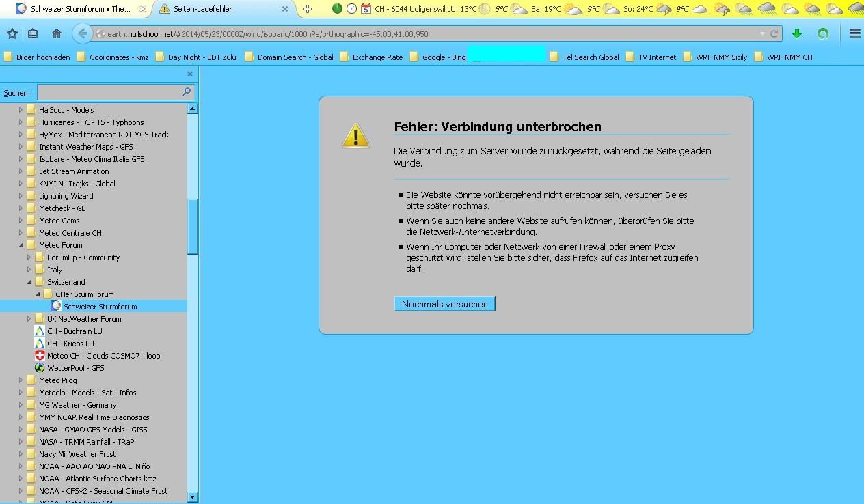Close the Seiten-Ladefehler tab

tap(285, 9)
